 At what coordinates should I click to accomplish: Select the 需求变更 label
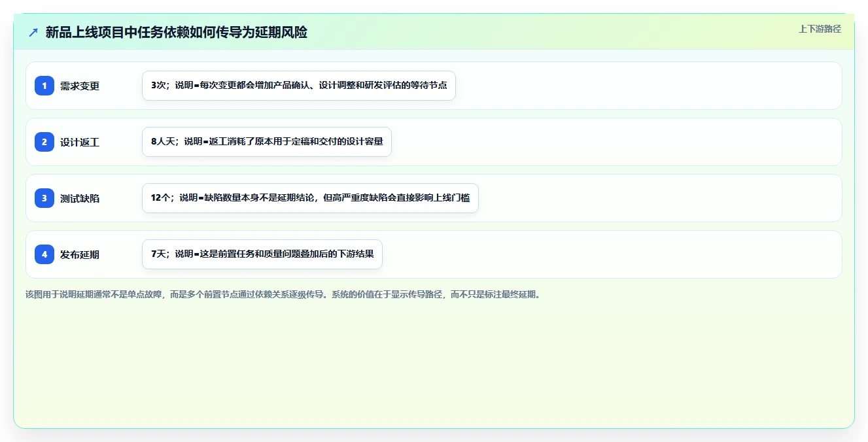(80, 86)
